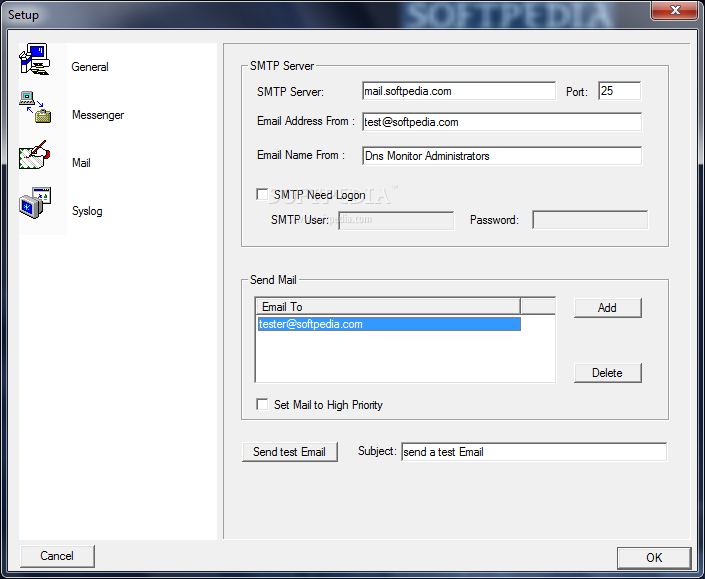
Task: Tick Set Mail to High Priority
Action: point(262,404)
